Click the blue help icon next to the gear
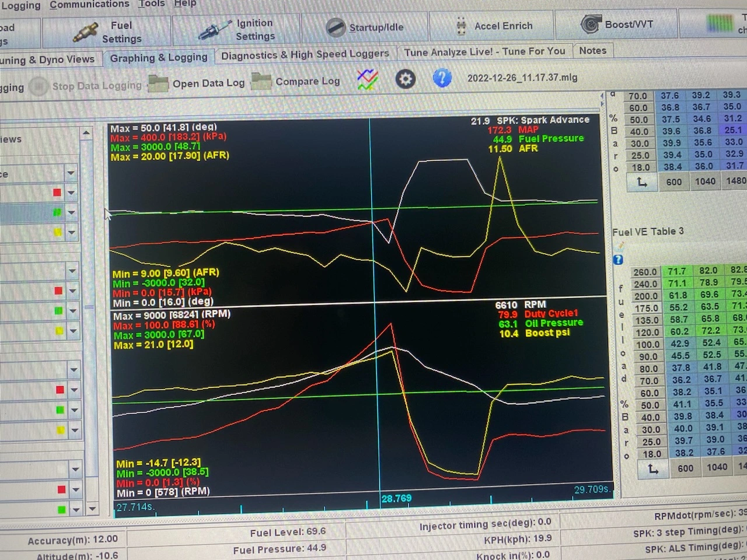This screenshot has width=747, height=560. 442,78
